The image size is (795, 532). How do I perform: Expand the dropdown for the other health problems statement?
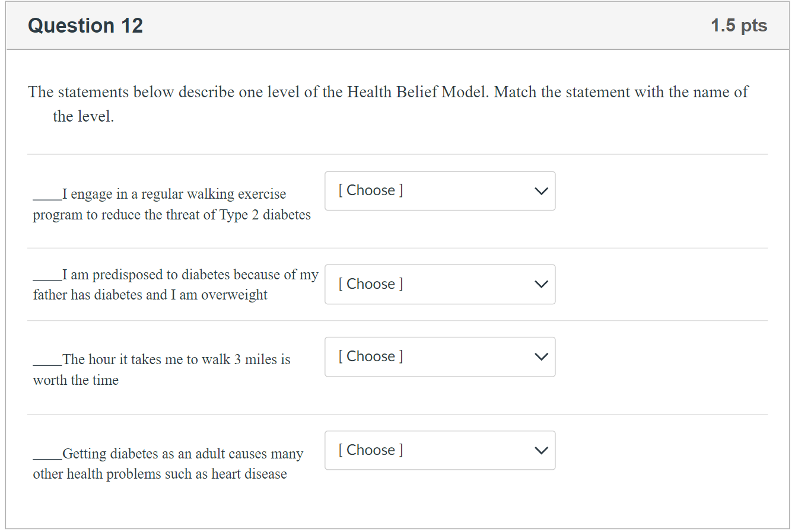click(440, 450)
